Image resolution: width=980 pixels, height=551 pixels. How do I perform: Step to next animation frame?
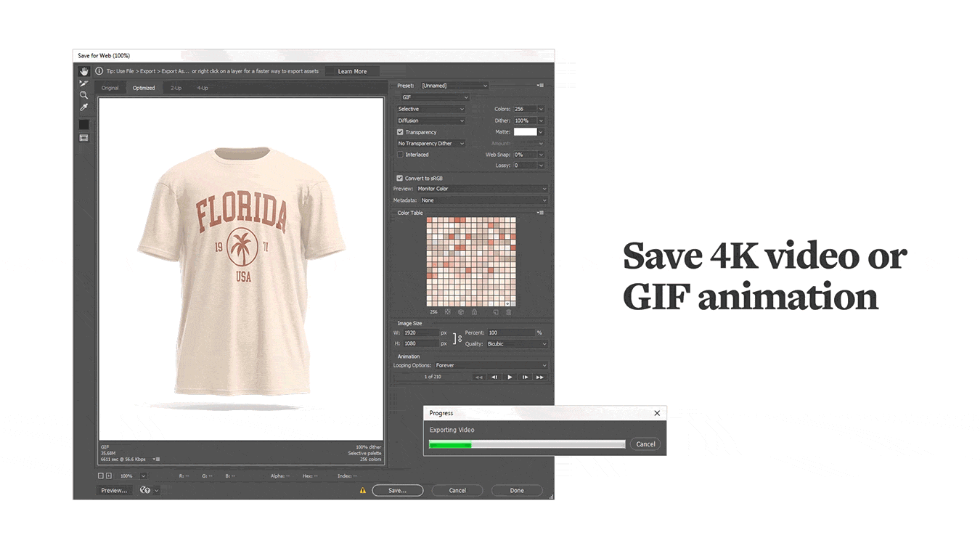coord(525,377)
